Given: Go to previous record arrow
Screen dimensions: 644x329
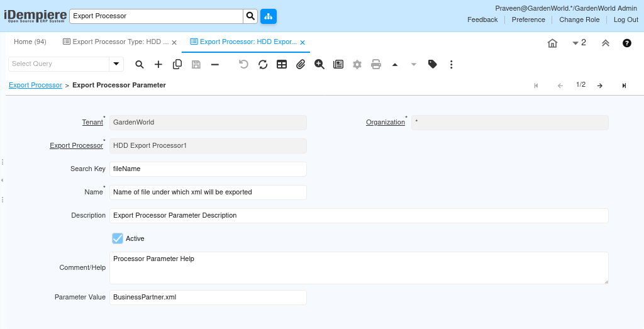Looking at the screenshot, I should click(560, 86).
